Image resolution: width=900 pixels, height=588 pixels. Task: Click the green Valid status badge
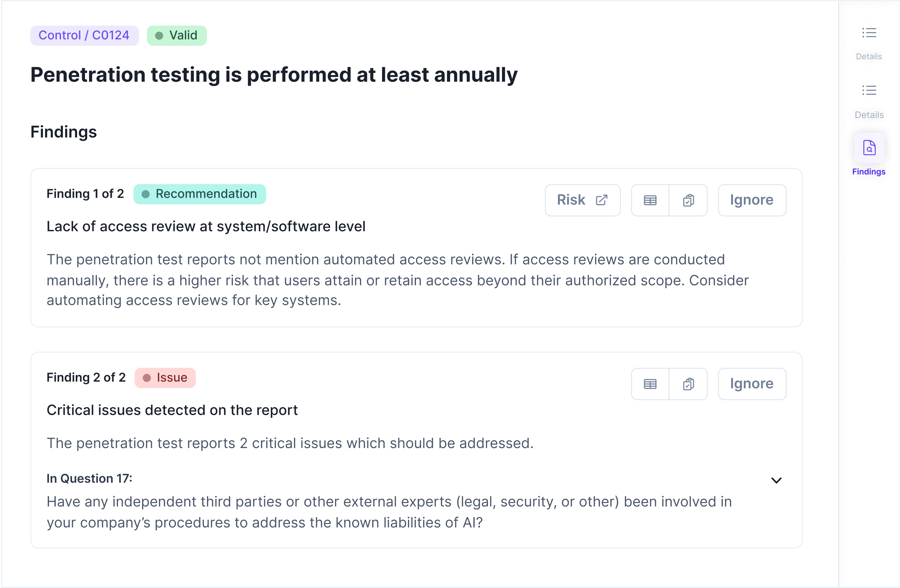[x=177, y=35]
